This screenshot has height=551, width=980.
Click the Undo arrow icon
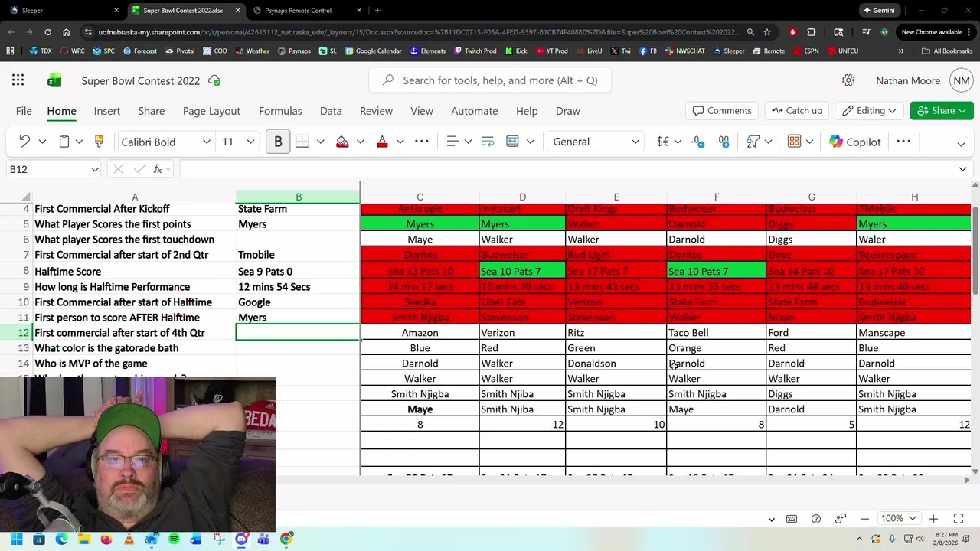24,142
